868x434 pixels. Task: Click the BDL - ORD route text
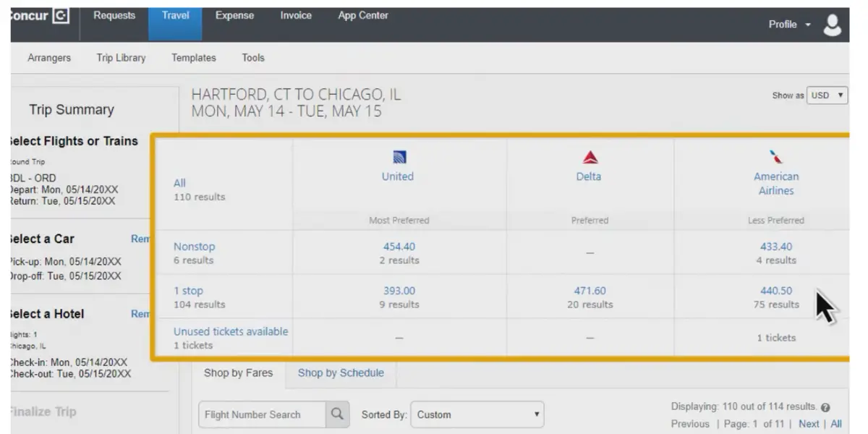[33, 178]
